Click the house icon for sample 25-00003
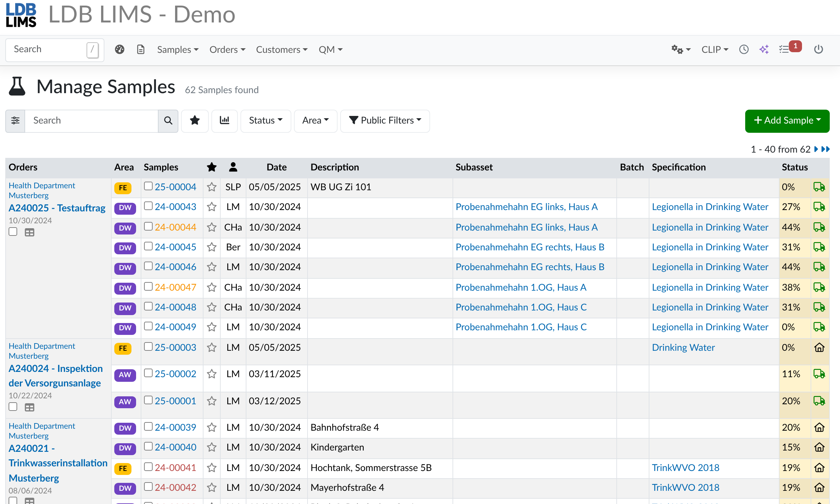Viewport: 840px width, 504px height. [x=819, y=347]
